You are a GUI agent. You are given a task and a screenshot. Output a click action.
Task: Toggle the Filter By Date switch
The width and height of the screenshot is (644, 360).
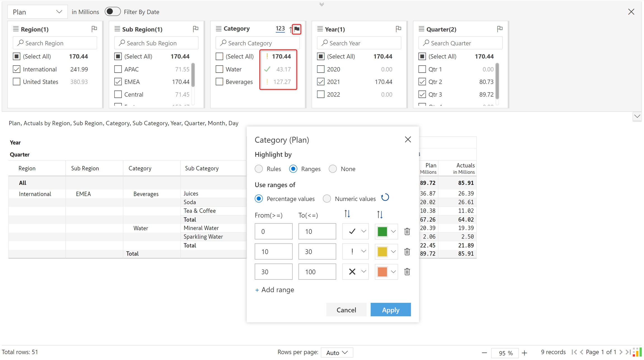[x=113, y=12]
